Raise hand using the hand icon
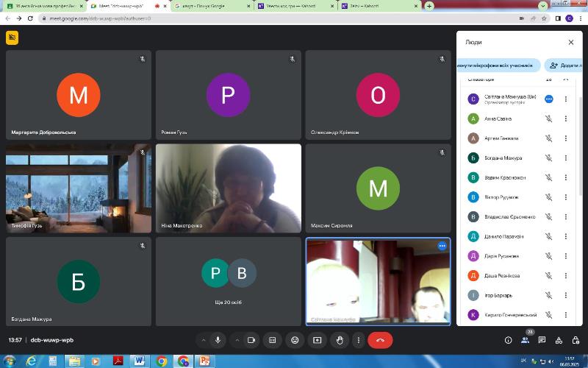The height and width of the screenshot is (368, 588). [339, 340]
